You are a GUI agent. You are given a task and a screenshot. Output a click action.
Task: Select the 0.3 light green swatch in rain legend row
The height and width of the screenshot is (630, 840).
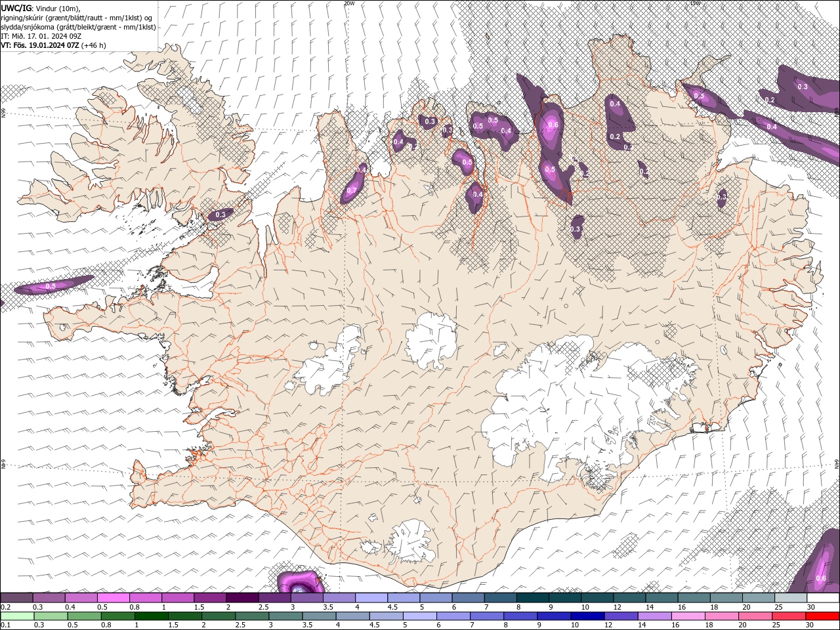click(51, 616)
